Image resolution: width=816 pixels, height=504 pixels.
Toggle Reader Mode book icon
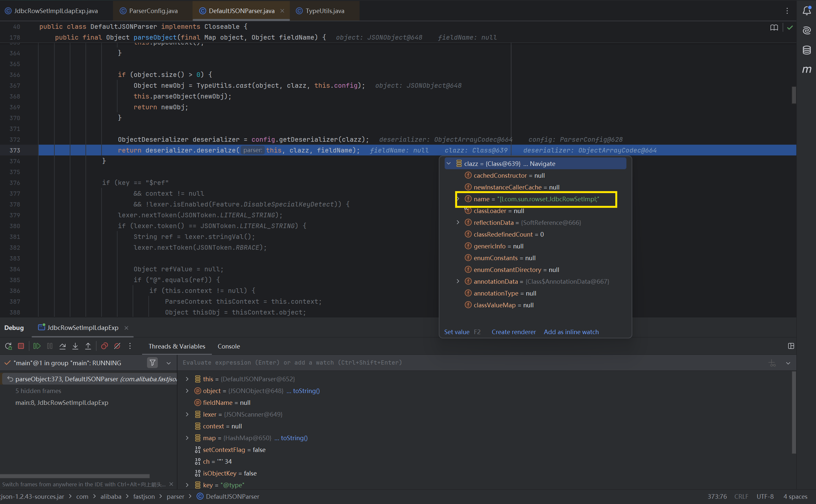(x=774, y=28)
